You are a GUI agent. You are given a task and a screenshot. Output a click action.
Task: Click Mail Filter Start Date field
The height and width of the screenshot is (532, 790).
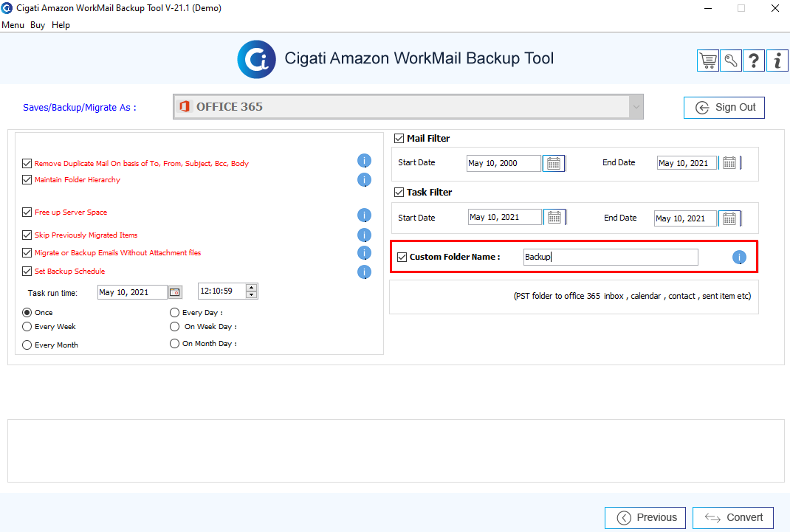click(504, 164)
